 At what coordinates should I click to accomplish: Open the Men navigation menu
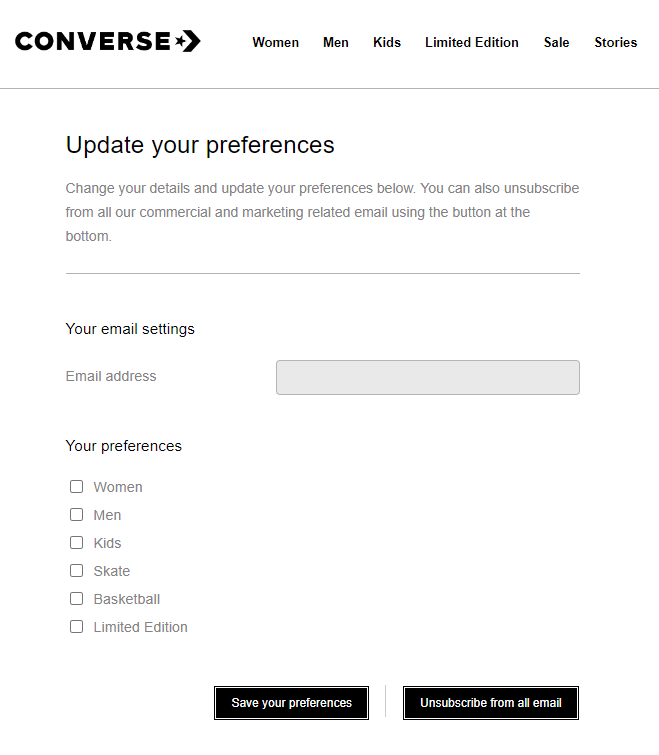tap(336, 42)
